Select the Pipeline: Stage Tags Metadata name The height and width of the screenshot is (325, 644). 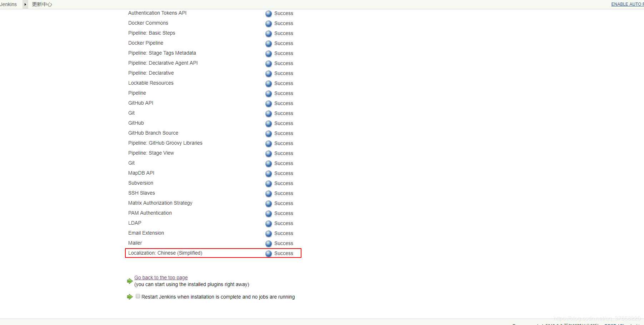162,53
